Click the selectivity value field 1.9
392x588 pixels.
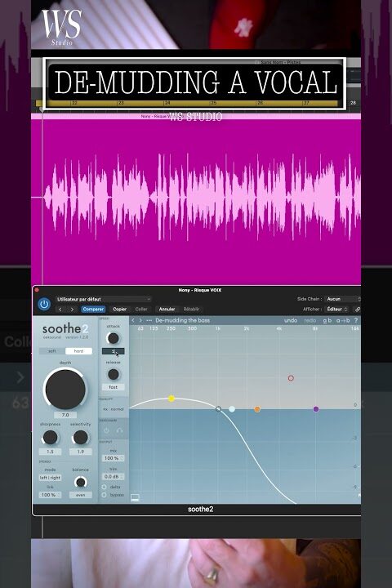click(80, 452)
